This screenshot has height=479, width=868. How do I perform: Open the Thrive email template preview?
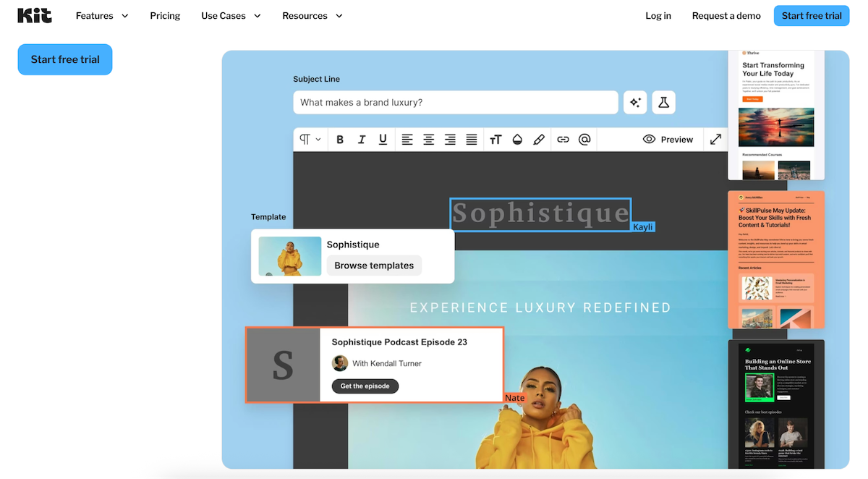776,115
